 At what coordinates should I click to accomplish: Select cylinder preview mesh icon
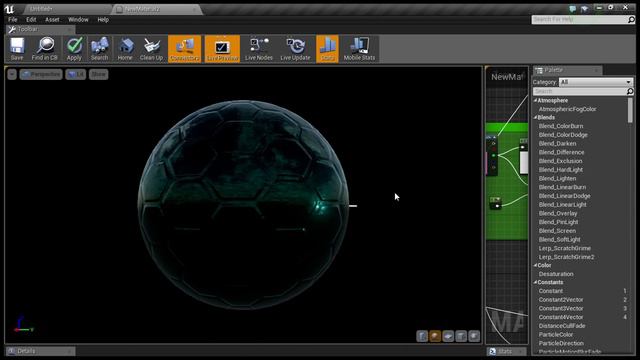422,336
